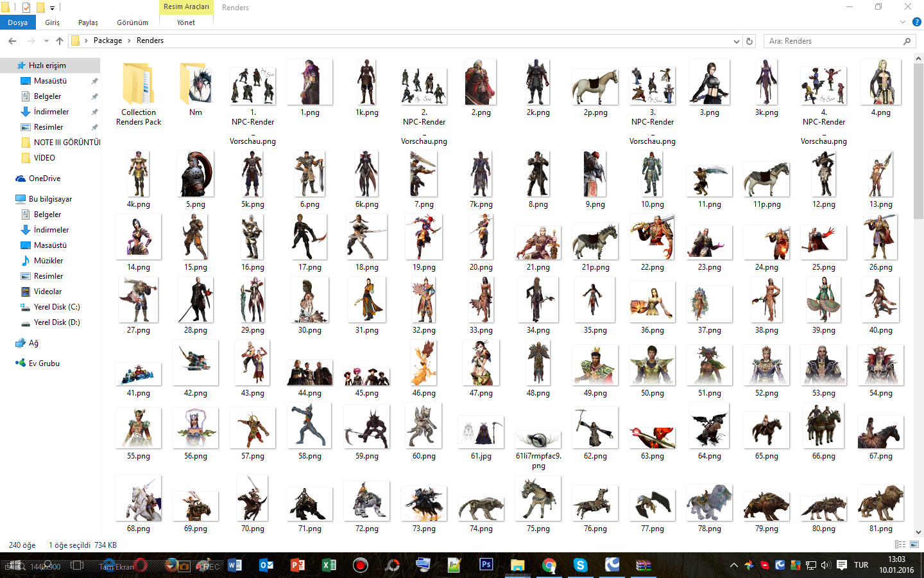The height and width of the screenshot is (578, 924).
Task: Open the Action Center notifications icon
Action: (842, 565)
